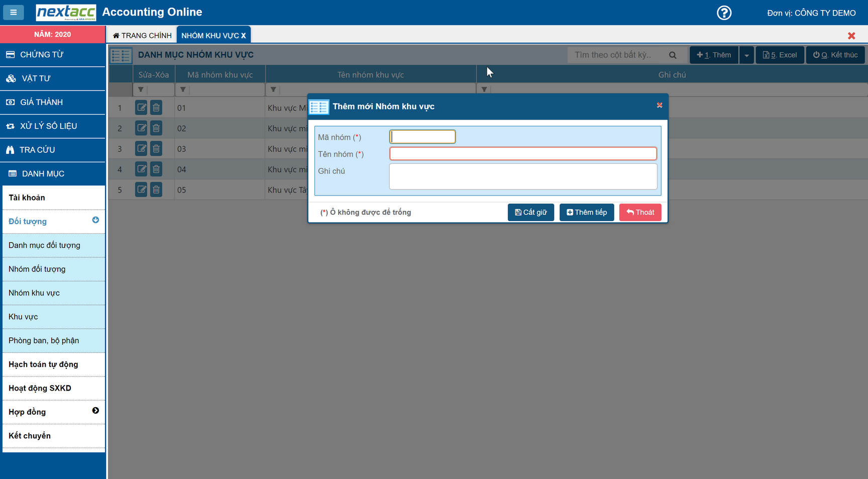868x479 pixels.
Task: Open the help question mark icon
Action: (x=724, y=13)
